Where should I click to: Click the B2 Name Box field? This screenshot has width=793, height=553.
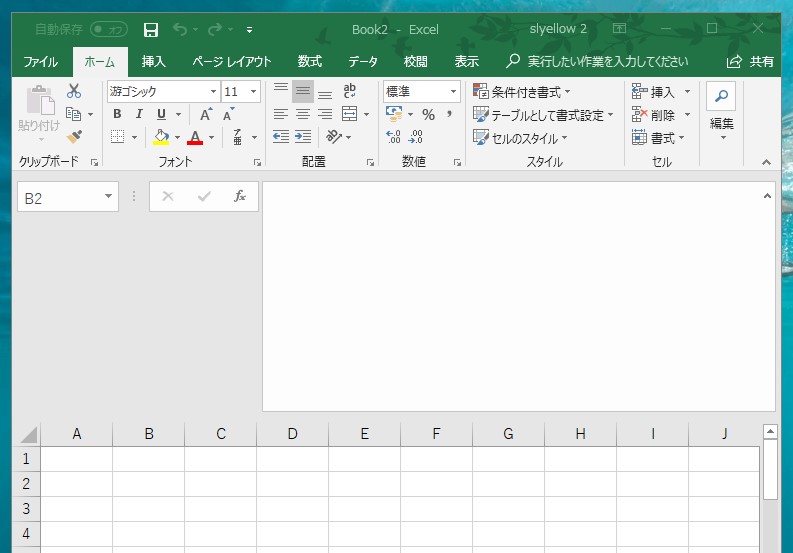[x=60, y=198]
